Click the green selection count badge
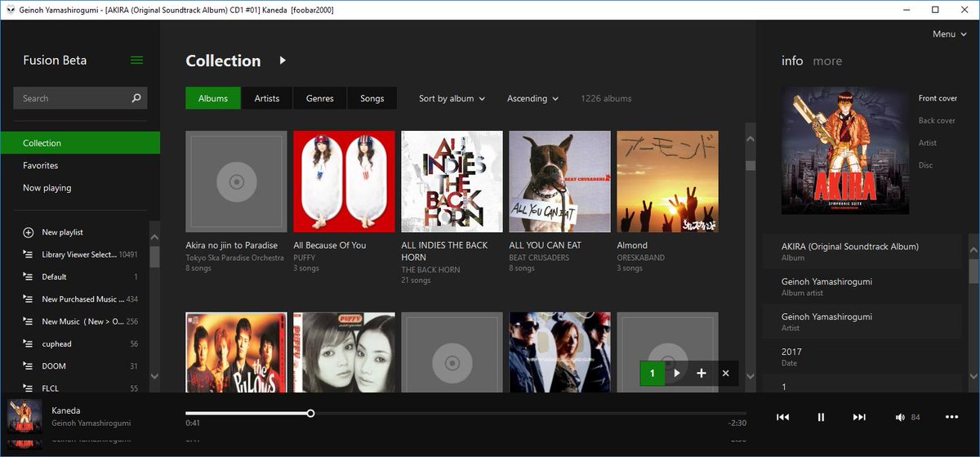This screenshot has height=457, width=980. pyautogui.click(x=652, y=373)
